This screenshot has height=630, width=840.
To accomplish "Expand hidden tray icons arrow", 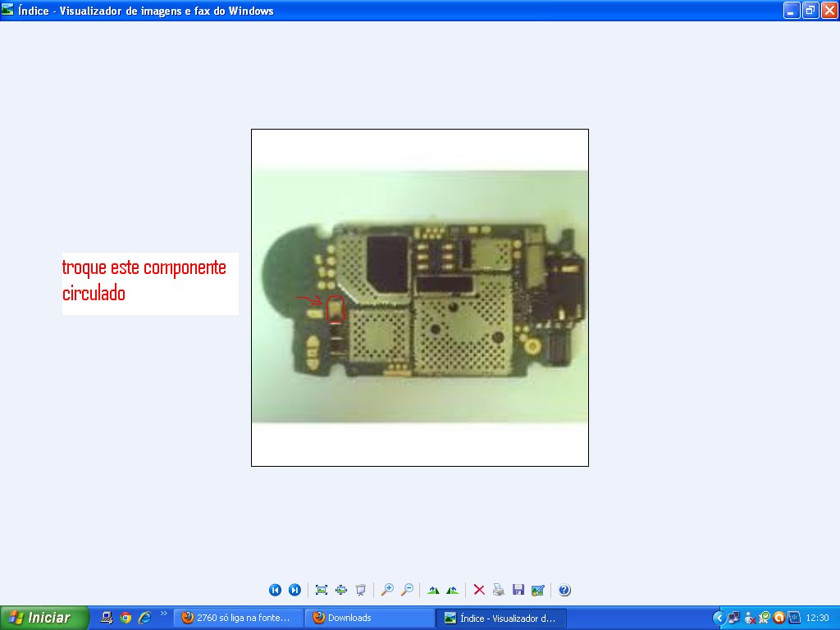I will coord(719,619).
